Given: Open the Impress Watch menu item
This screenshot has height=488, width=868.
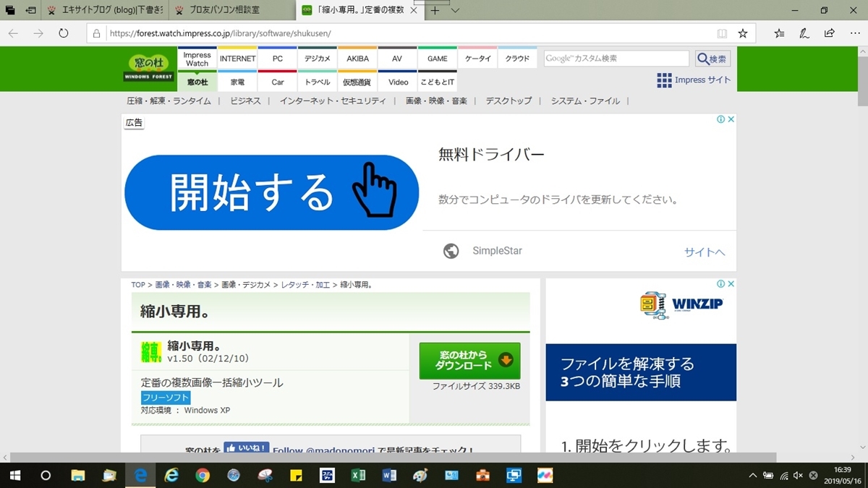Looking at the screenshot, I should tap(197, 59).
